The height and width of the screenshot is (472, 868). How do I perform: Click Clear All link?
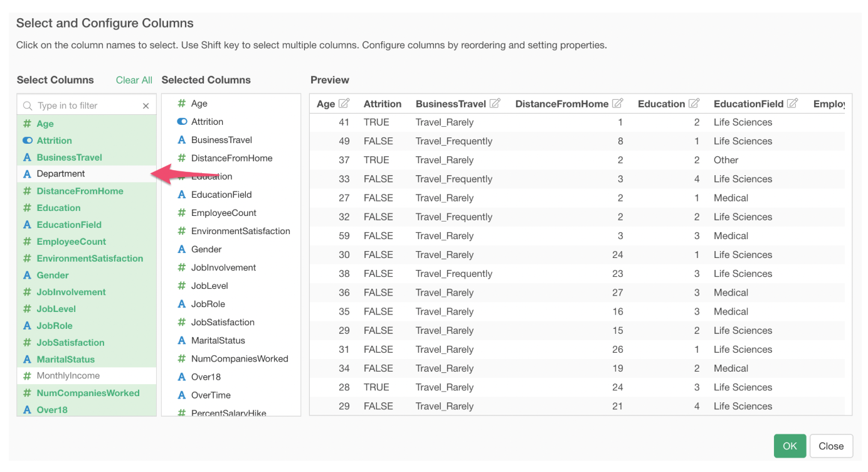(x=134, y=80)
